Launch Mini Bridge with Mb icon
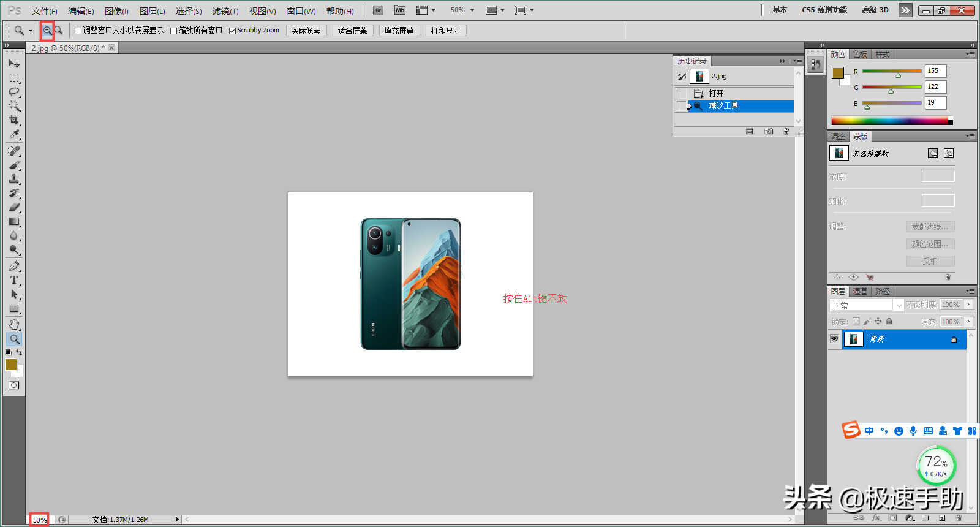Screen dimensions: 980x527 400,10
